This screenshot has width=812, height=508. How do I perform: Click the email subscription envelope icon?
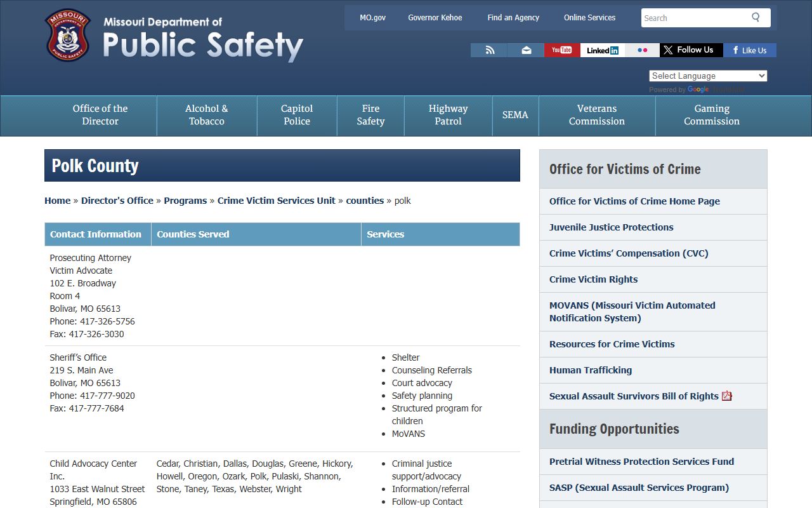[x=526, y=50]
